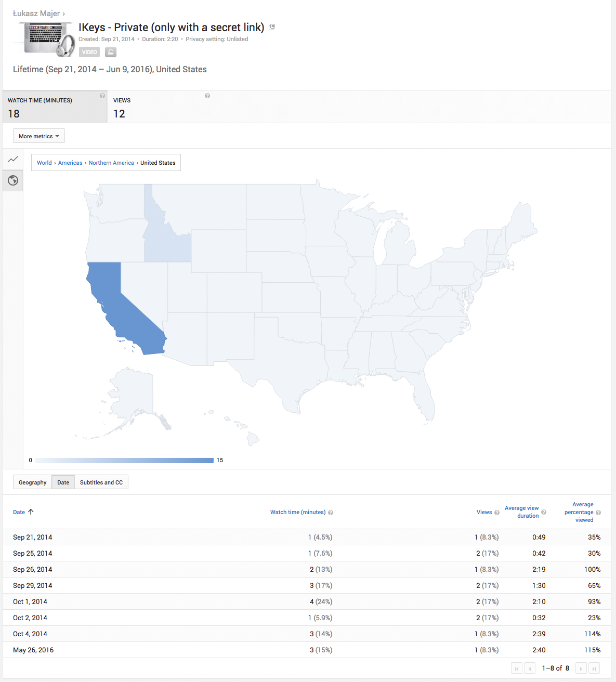Go to next page arrow in pagination
The width and height of the screenshot is (616, 682).
pyautogui.click(x=582, y=668)
